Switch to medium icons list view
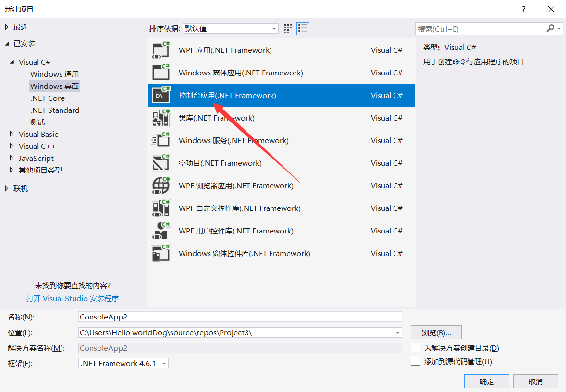 (303, 28)
